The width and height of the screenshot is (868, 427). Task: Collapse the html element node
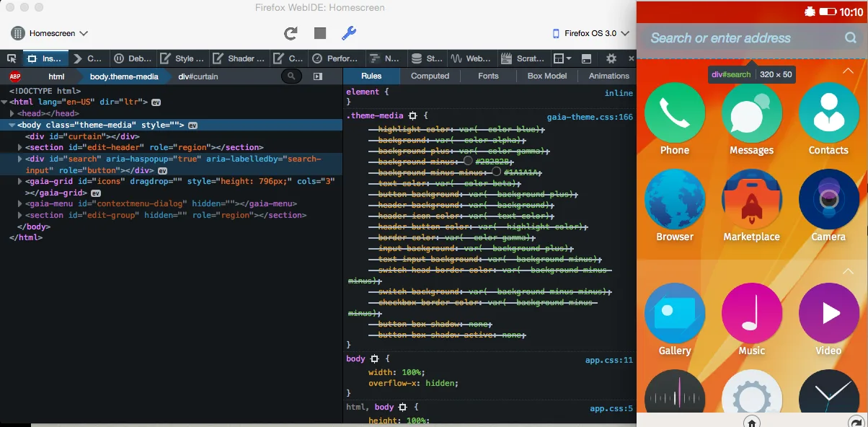[4, 102]
